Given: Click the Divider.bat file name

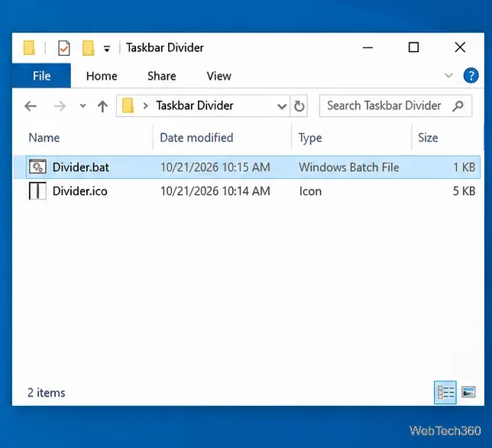Looking at the screenshot, I should tap(81, 167).
